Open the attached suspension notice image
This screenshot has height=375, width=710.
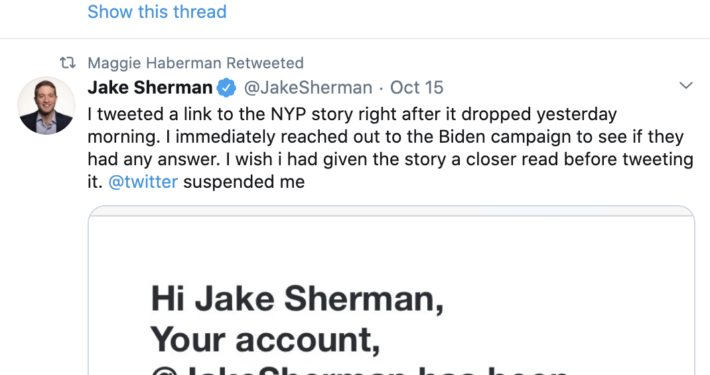(x=391, y=290)
